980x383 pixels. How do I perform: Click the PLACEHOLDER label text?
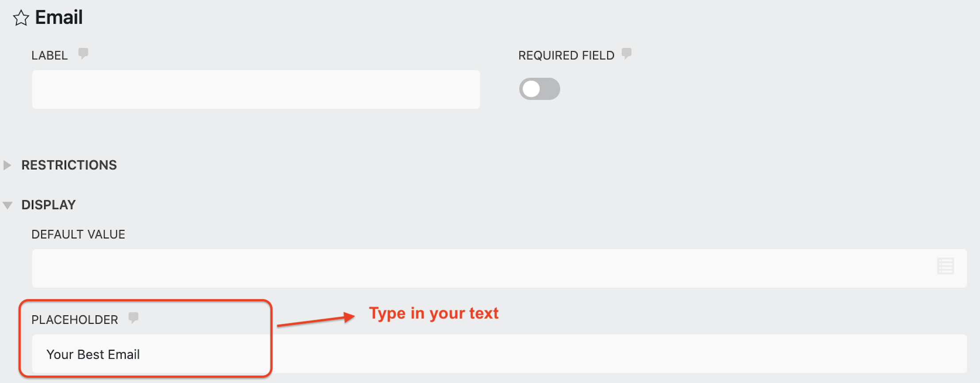(x=75, y=319)
